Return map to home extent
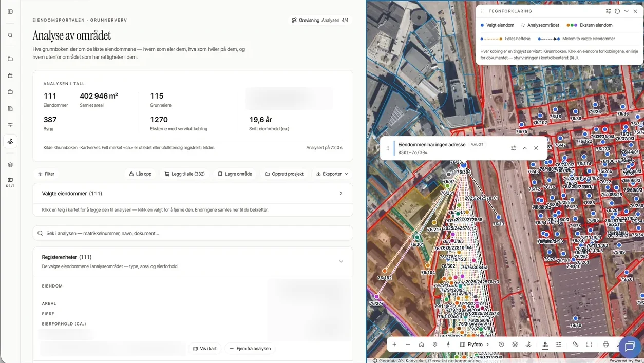The image size is (644, 363). (421, 345)
